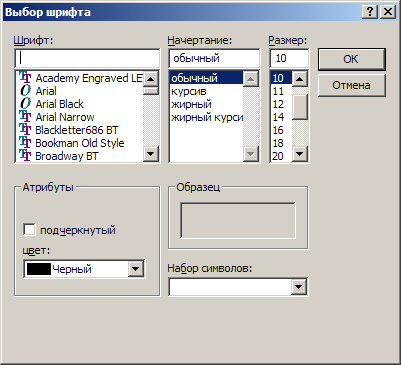Click the OpenType icon next to Arial
401x365 pixels.
click(25, 91)
